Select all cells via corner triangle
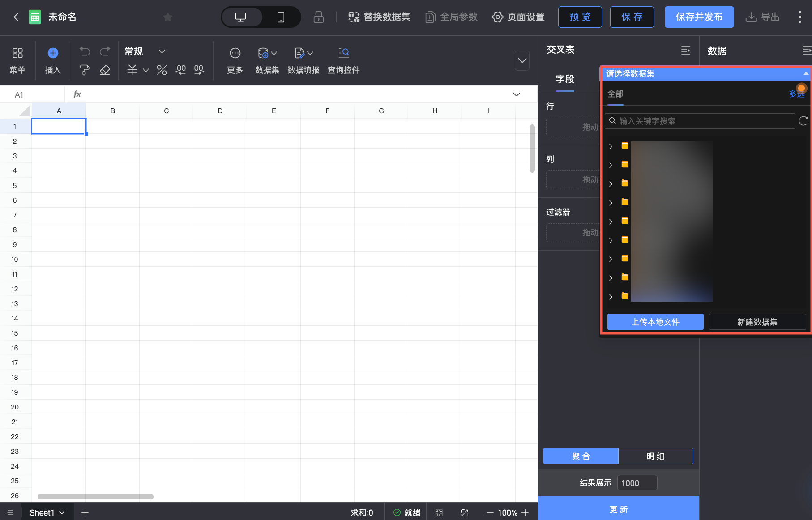This screenshot has height=520, width=812. 24,111
